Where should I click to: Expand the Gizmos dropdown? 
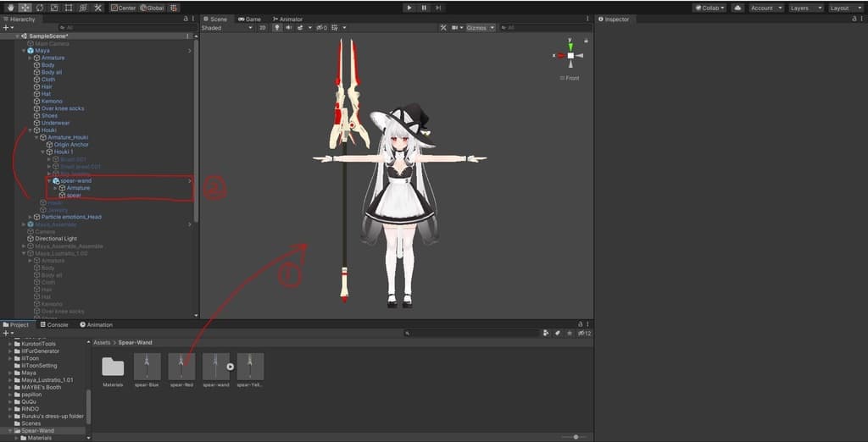coord(480,28)
